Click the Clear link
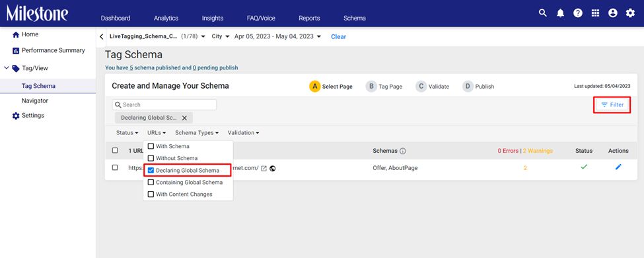This screenshot has height=258, width=644. point(338,36)
